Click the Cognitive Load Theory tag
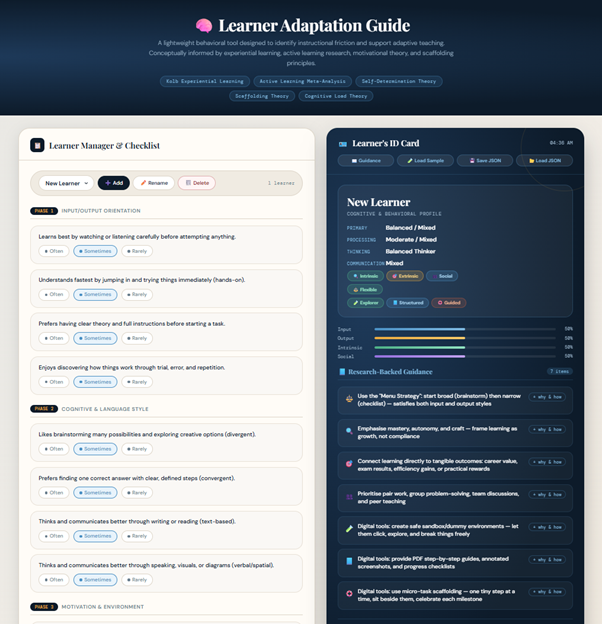 (335, 96)
